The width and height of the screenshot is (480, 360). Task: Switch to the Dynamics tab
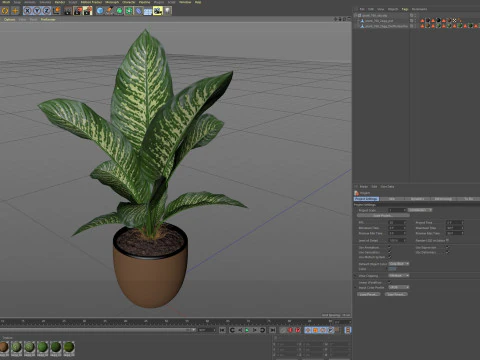click(x=418, y=199)
